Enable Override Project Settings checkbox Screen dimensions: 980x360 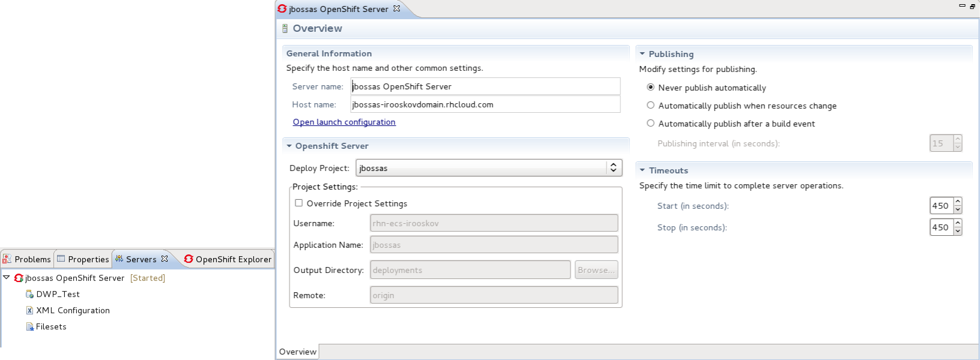coord(298,203)
